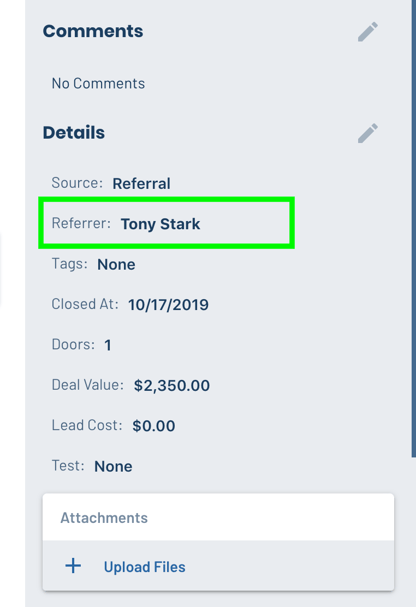Select the Referrer name Tony Stark
The height and width of the screenshot is (607, 416).
click(x=160, y=224)
